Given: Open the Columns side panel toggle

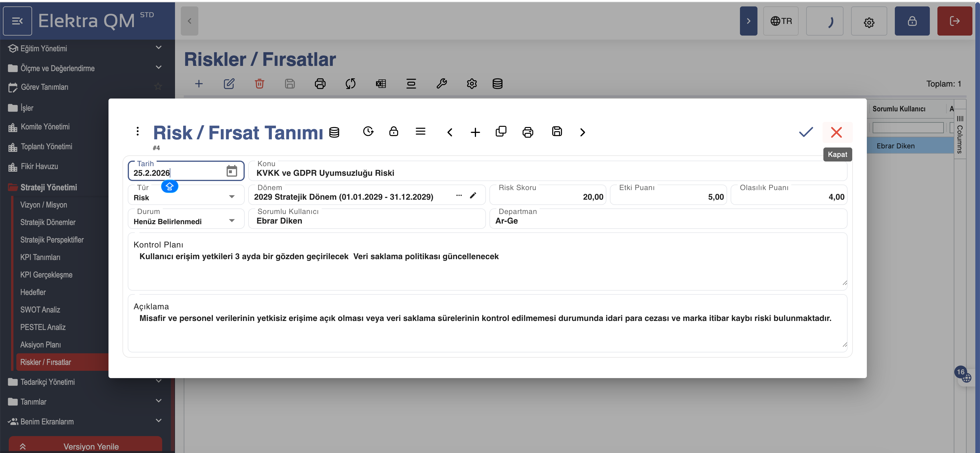Looking at the screenshot, I should click(x=960, y=135).
